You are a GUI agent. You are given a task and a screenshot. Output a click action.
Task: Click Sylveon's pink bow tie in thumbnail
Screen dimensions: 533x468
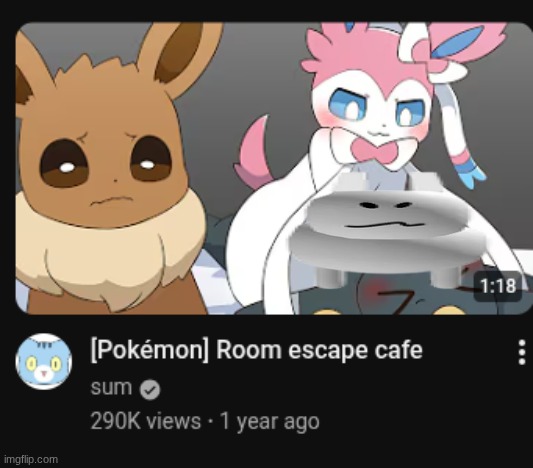(372, 150)
